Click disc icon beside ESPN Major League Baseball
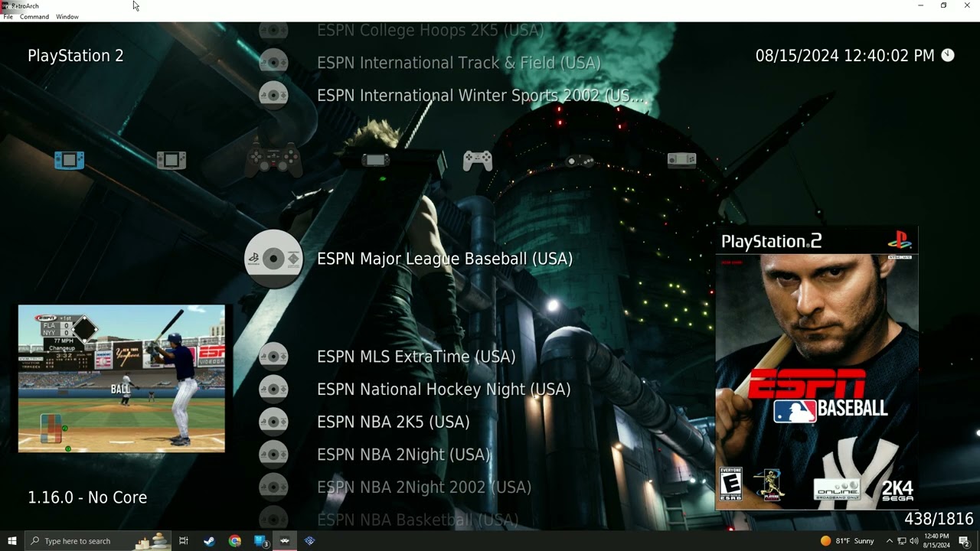This screenshot has height=551, width=980. 273,259
